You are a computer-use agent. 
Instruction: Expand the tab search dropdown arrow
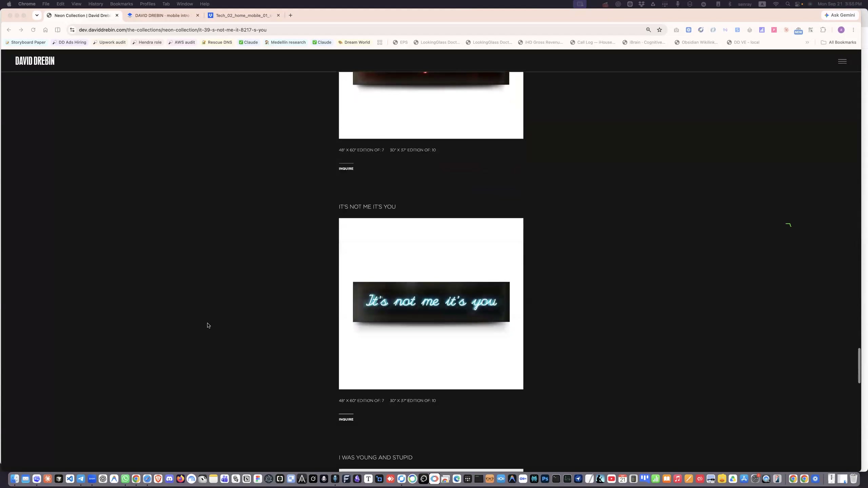click(37, 15)
